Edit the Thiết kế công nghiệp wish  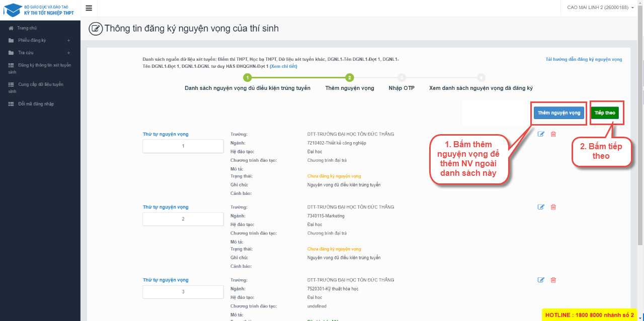pyautogui.click(x=541, y=134)
